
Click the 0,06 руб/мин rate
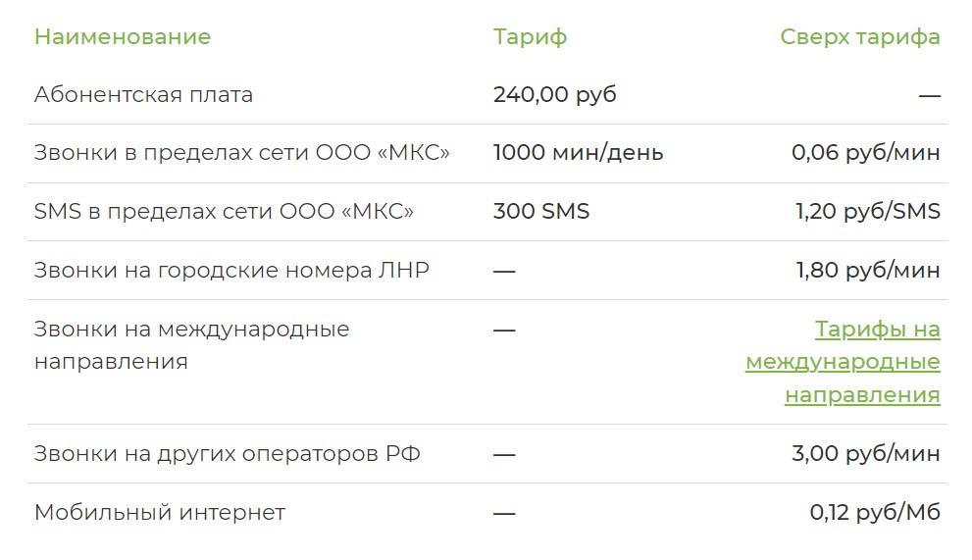coord(865,153)
